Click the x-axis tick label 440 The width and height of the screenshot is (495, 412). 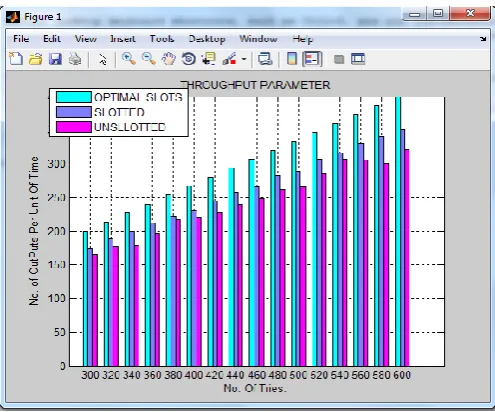click(236, 375)
